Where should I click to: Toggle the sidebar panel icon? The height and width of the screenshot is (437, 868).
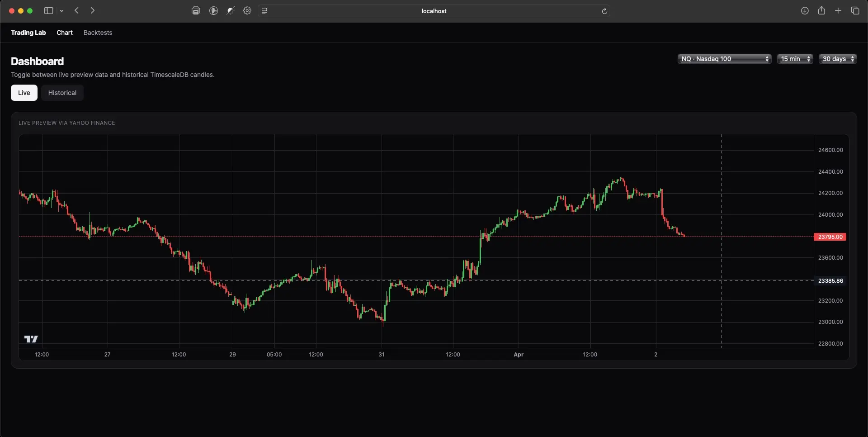click(48, 10)
